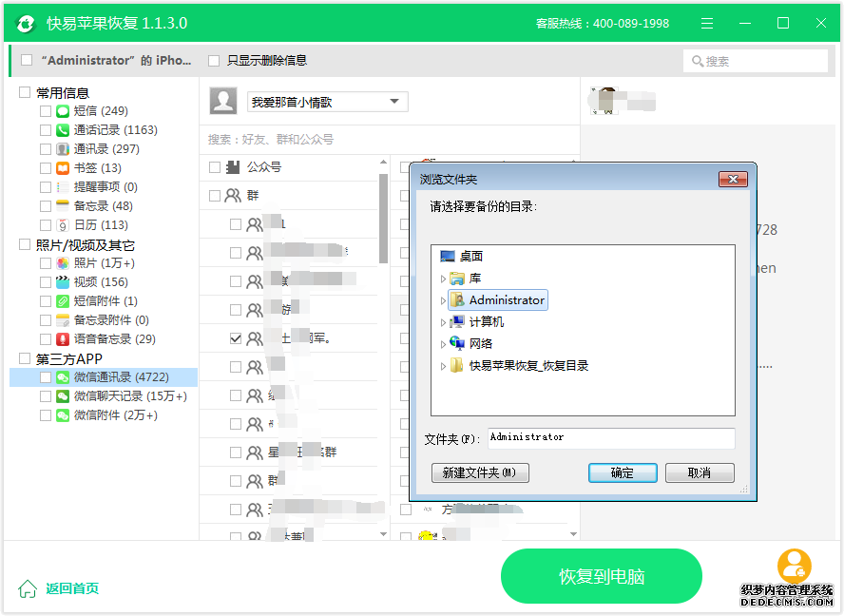Click the 视频 clapperboard icon
Image resolution: width=844 pixels, height=616 pixels.
click(x=63, y=282)
